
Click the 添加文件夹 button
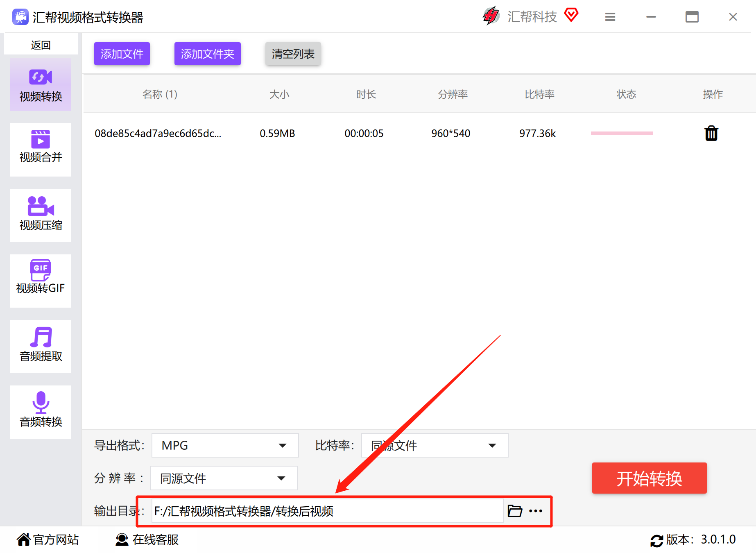(x=208, y=54)
